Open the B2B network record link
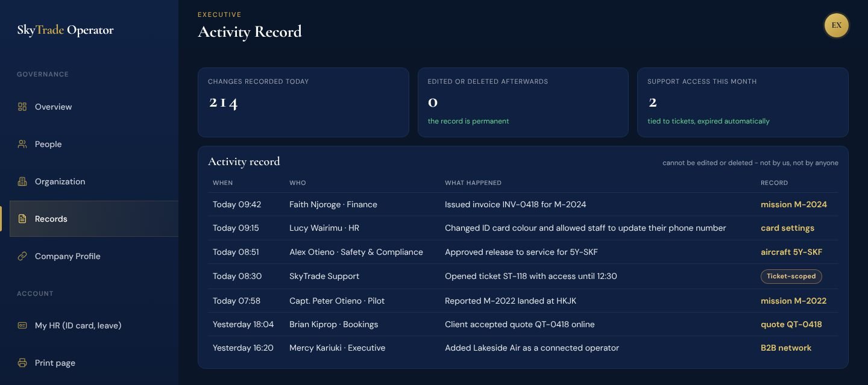Screen dimensions: 868x385 (786, 348)
